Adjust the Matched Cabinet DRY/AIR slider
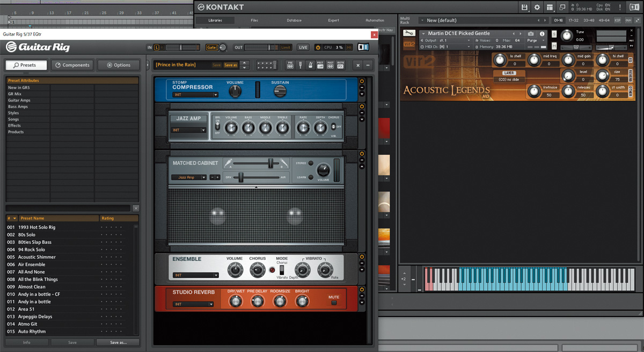Screen dimensions: 644x352 pos(241,177)
